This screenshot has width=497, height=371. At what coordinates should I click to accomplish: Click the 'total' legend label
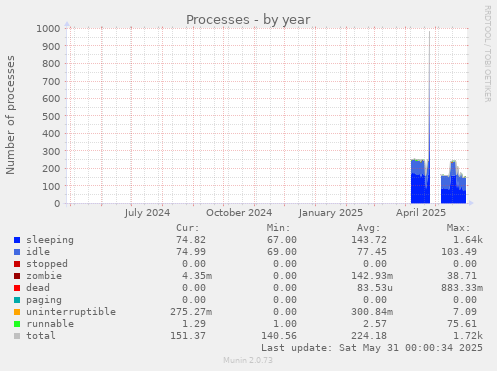pyautogui.click(x=41, y=336)
